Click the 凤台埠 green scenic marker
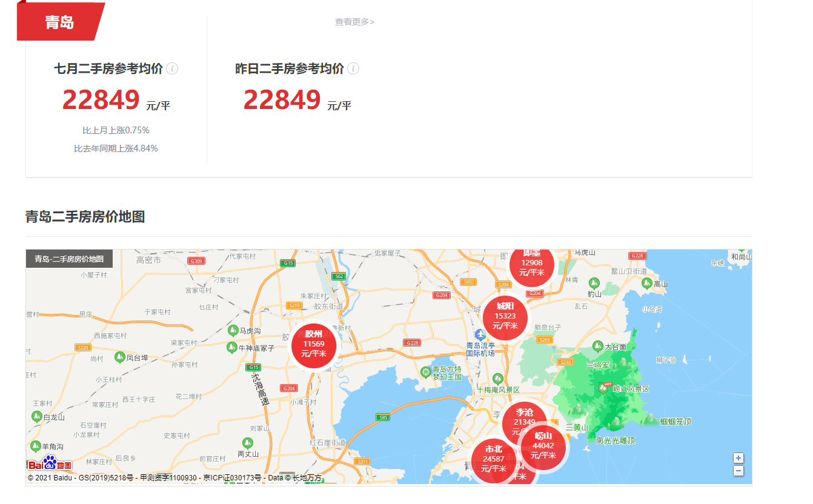Viewport: 813px width, 504px height. 119,357
